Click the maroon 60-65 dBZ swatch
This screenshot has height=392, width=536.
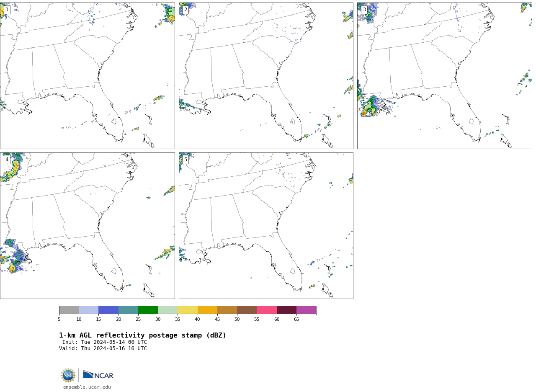[x=286, y=310]
